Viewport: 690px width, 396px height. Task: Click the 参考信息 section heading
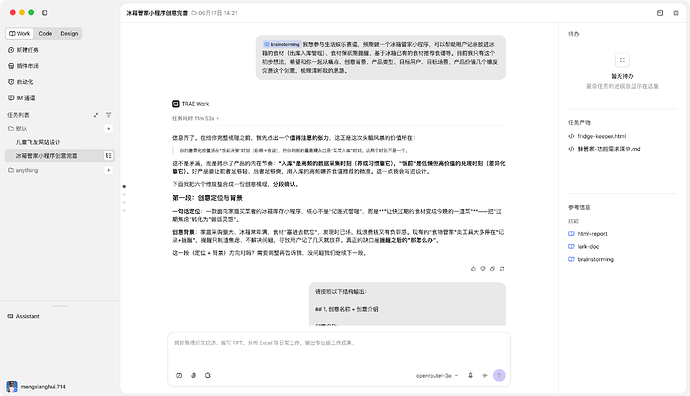(579, 207)
